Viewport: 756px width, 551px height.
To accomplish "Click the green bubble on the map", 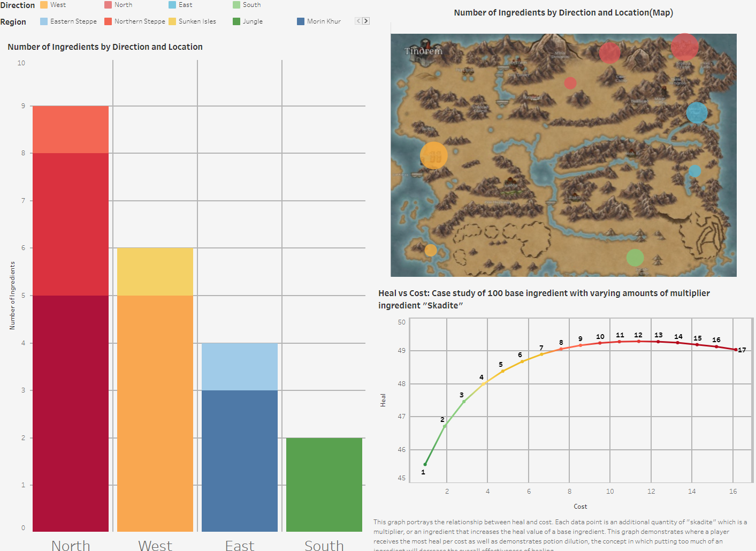I will 635,258.
